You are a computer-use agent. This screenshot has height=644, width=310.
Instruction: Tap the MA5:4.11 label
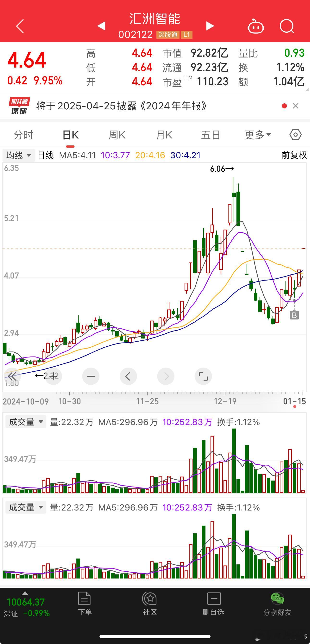77,155
